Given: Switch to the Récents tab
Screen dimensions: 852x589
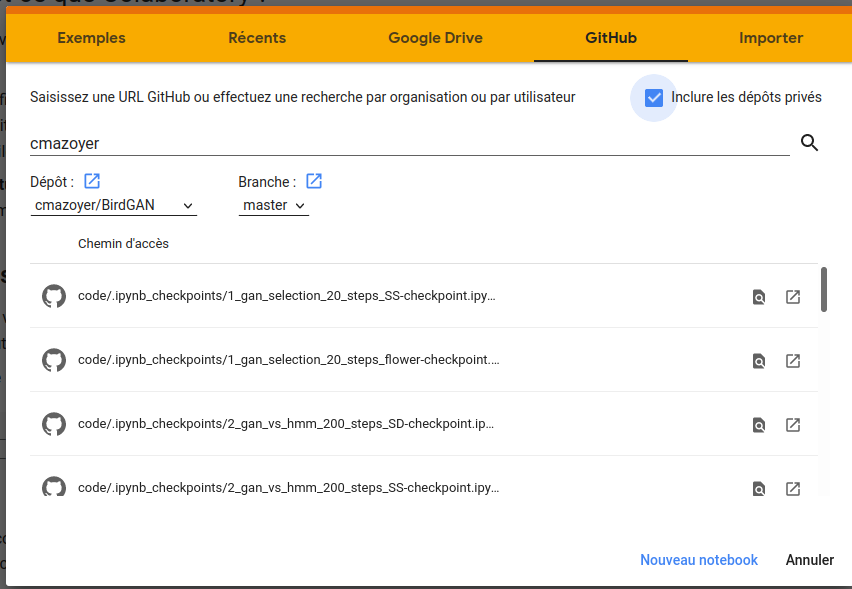Looking at the screenshot, I should [x=257, y=37].
